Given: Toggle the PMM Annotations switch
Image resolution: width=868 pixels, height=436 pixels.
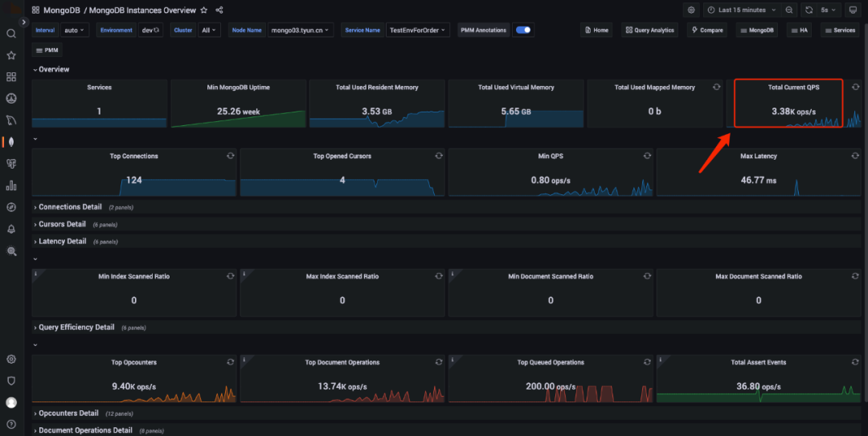Looking at the screenshot, I should (523, 30).
